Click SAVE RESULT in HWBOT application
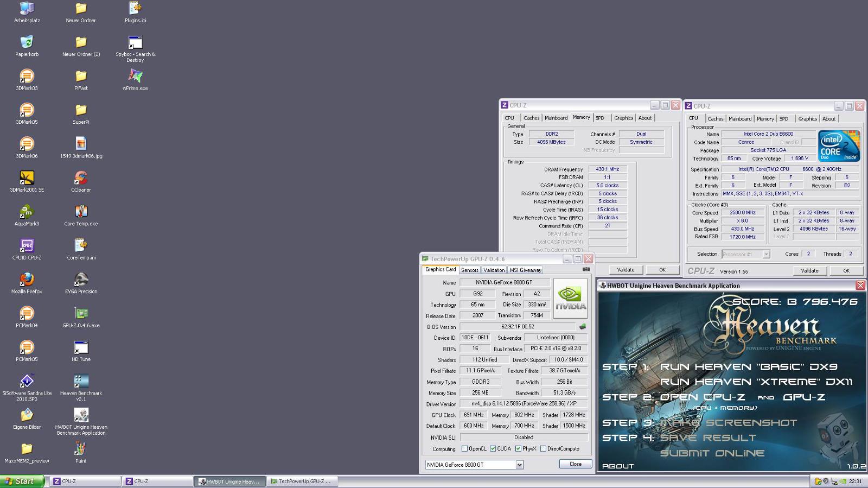Viewport: 868px width, 488px height. click(707, 438)
